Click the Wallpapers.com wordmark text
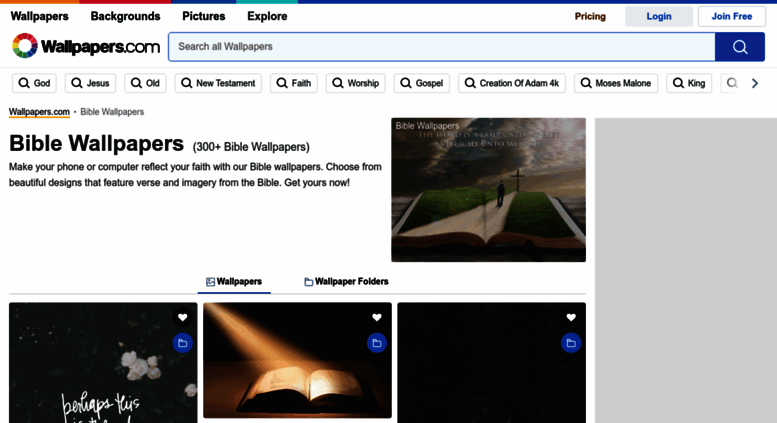 point(101,47)
